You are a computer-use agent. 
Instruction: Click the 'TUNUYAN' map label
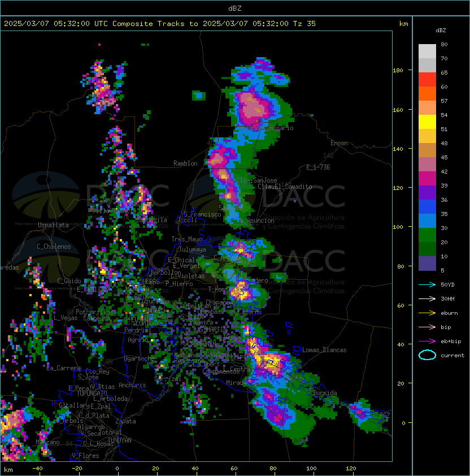click(120, 440)
